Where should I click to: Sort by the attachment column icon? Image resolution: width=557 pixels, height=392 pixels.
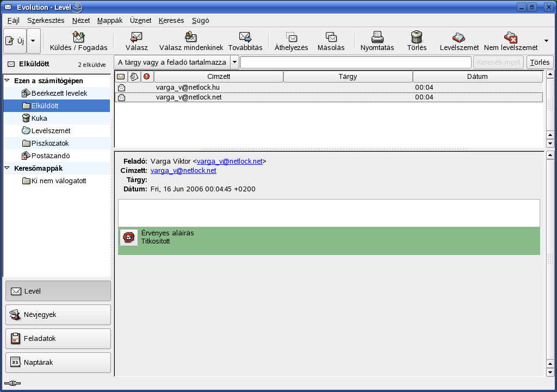pyautogui.click(x=134, y=77)
